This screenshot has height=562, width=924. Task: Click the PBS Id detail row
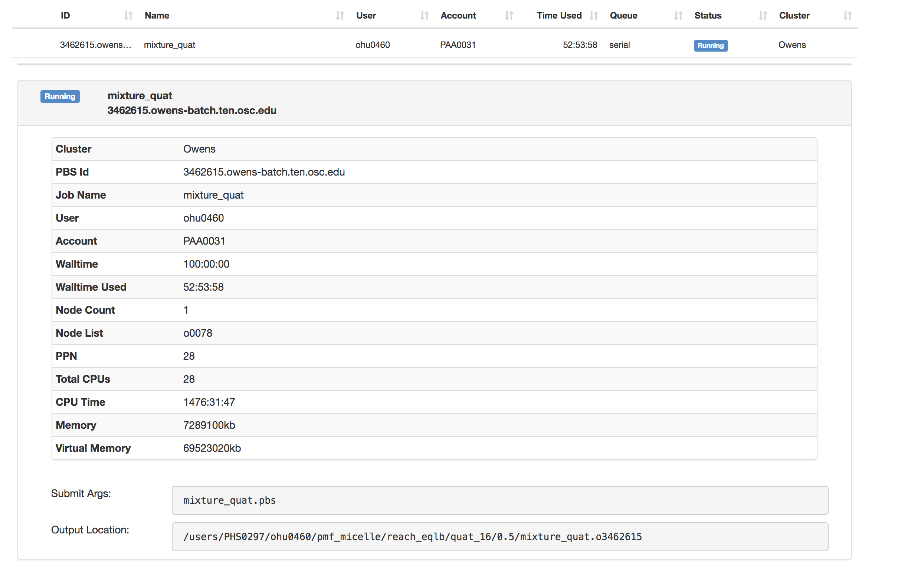[263, 172]
